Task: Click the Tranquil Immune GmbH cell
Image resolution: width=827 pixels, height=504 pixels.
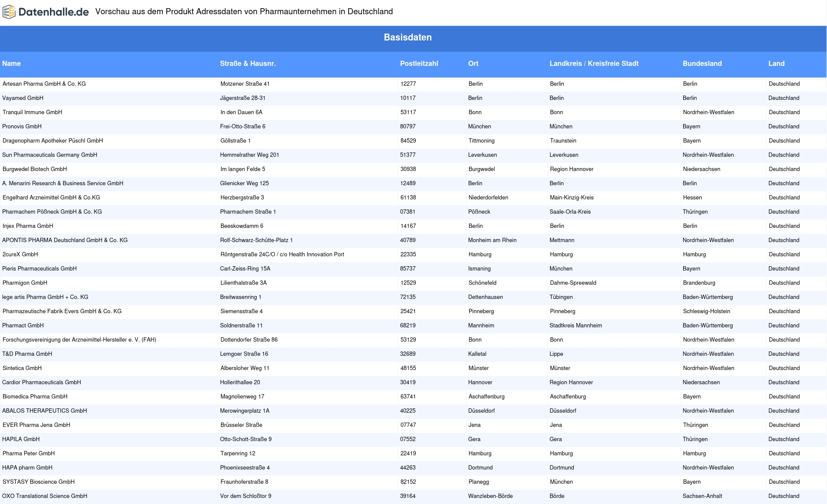Action: [x=32, y=112]
